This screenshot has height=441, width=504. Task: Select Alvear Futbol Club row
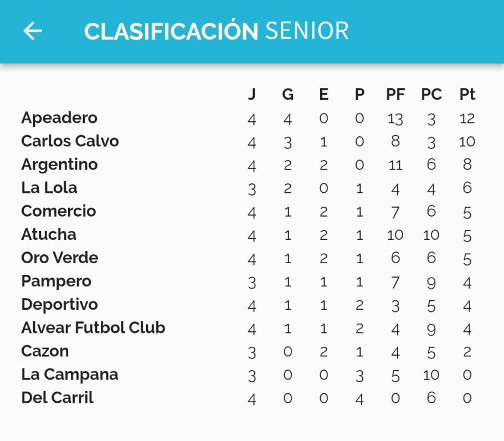point(248,328)
